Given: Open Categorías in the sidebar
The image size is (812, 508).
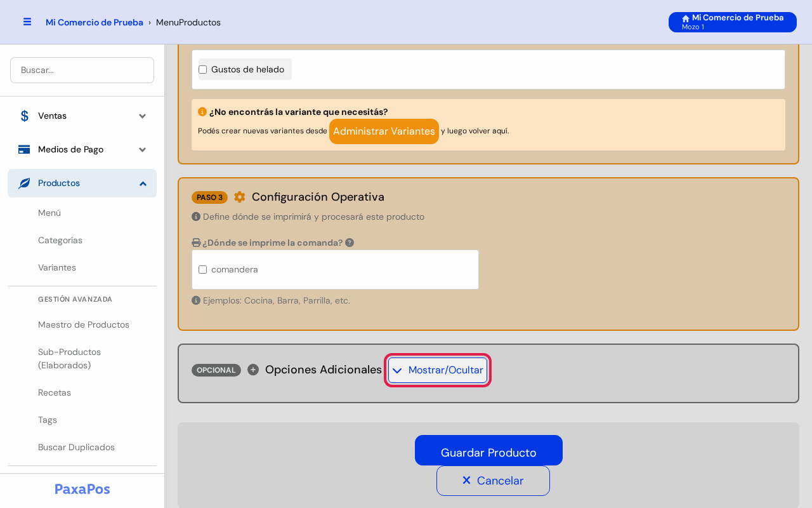Looking at the screenshot, I should coord(60,240).
